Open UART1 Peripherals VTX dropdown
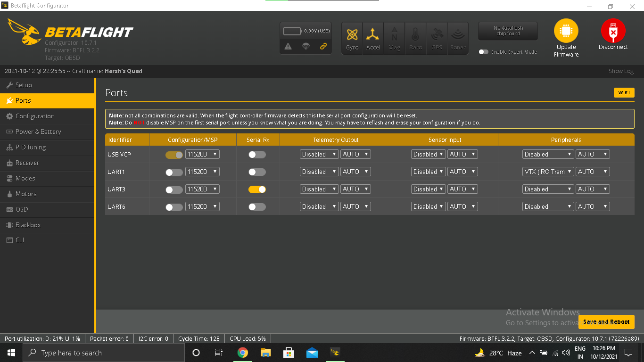The height and width of the screenshot is (362, 644). pos(548,172)
